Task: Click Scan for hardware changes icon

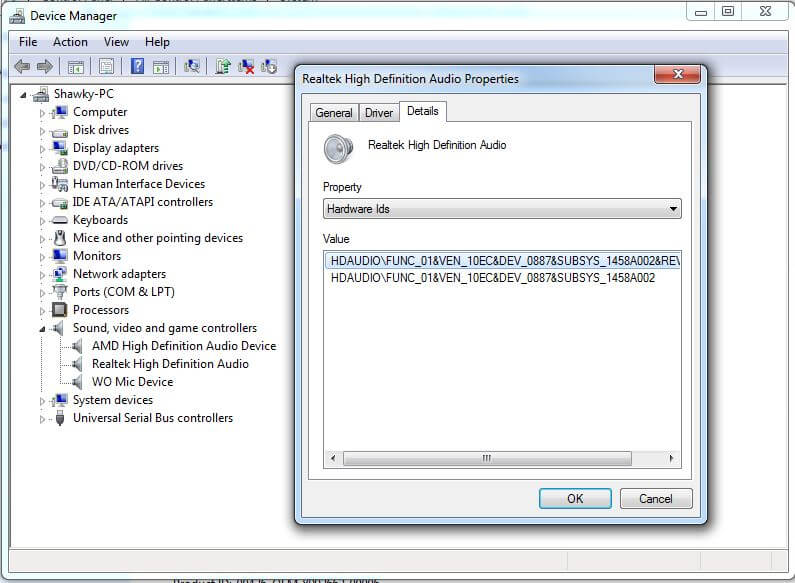Action: coord(192,66)
